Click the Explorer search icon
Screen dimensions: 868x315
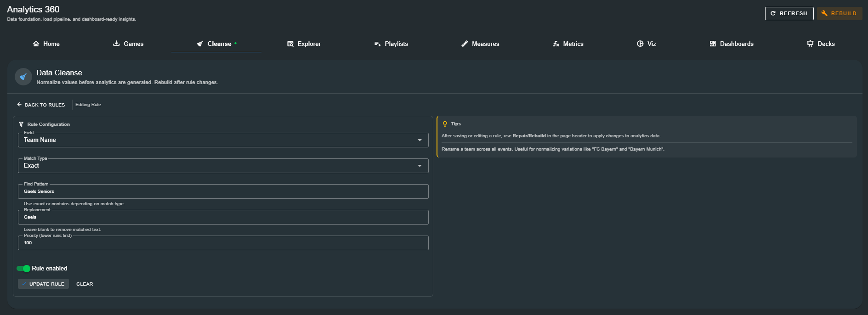click(x=290, y=44)
